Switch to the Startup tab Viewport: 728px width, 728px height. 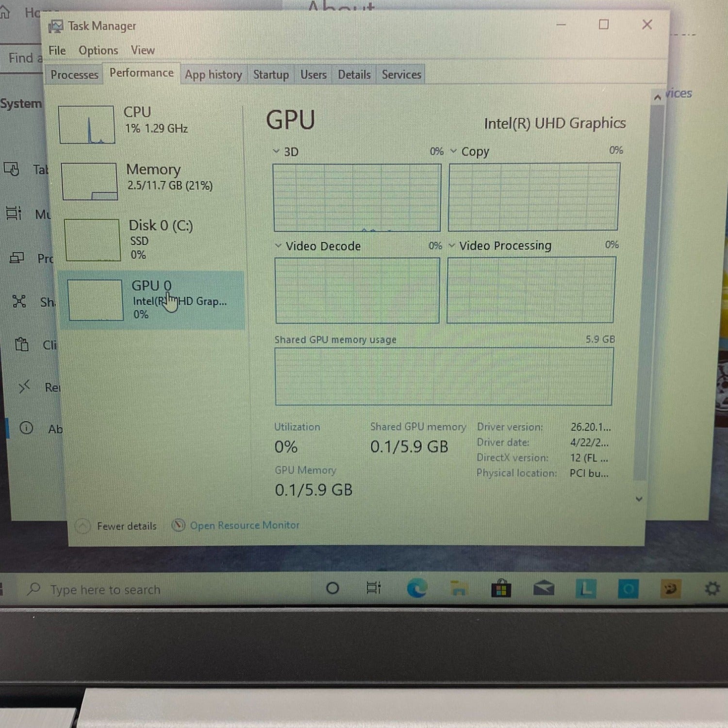[271, 75]
